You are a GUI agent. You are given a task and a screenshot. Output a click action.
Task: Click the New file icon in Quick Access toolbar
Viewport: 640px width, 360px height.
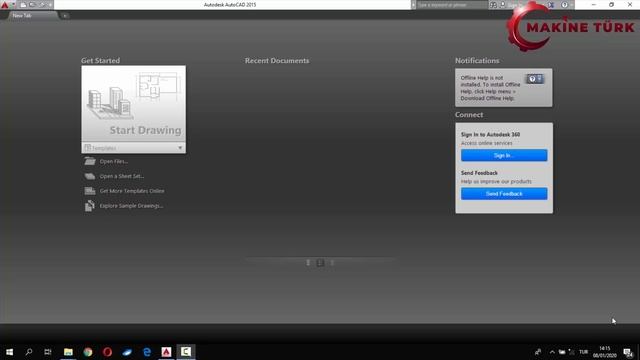(x=23, y=5)
